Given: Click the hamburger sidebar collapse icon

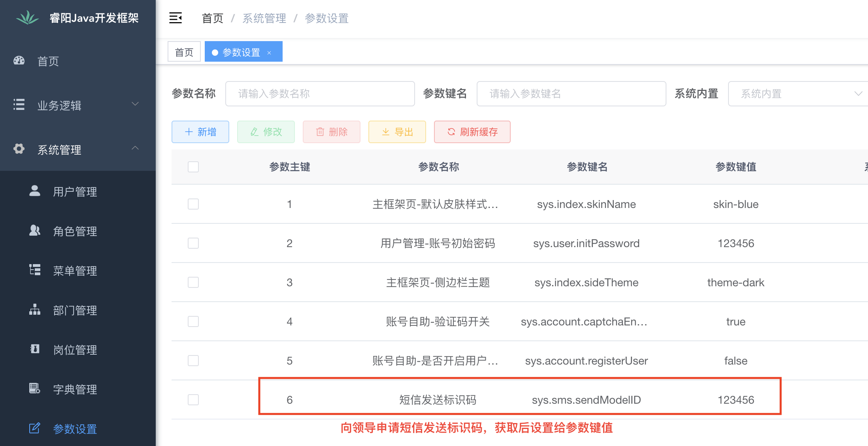Looking at the screenshot, I should pyautogui.click(x=175, y=18).
